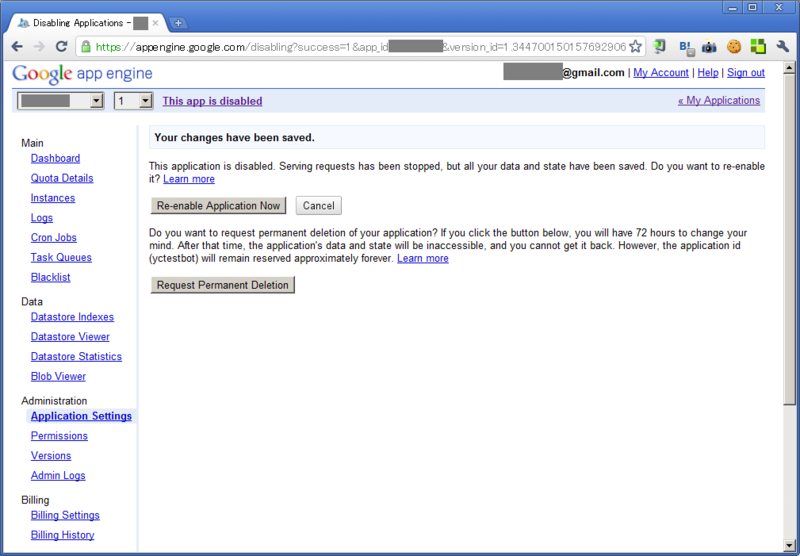This screenshot has height=556, width=800.
Task: Open Cron Jobs in the sidebar
Action: [x=54, y=238]
